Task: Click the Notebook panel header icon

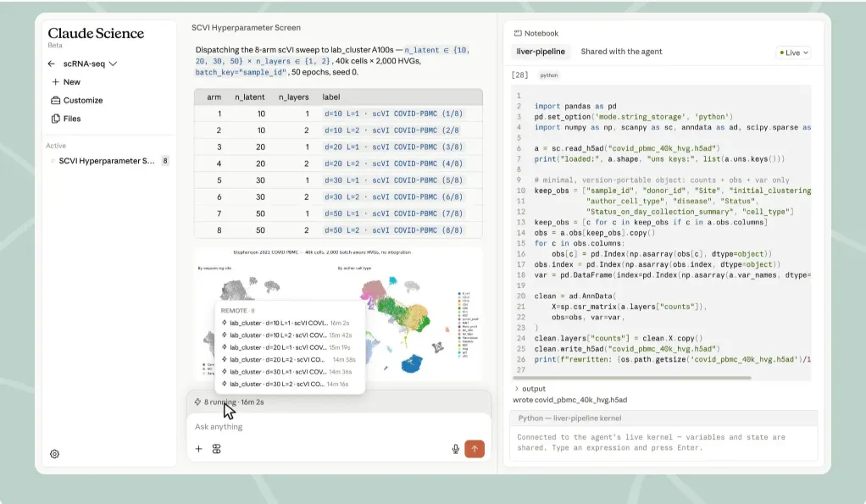Action: pyautogui.click(x=518, y=33)
